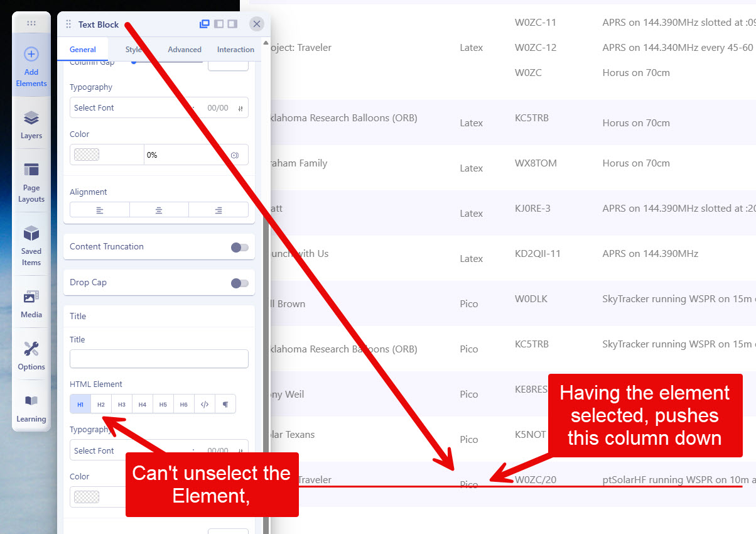This screenshot has height=534, width=756.
Task: Open the Options tools menu
Action: point(31,356)
